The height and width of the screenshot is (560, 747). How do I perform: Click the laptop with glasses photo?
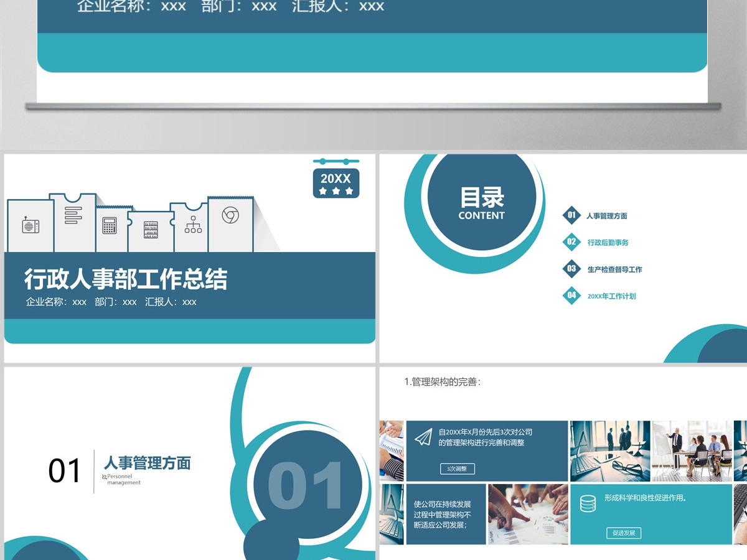point(610,451)
